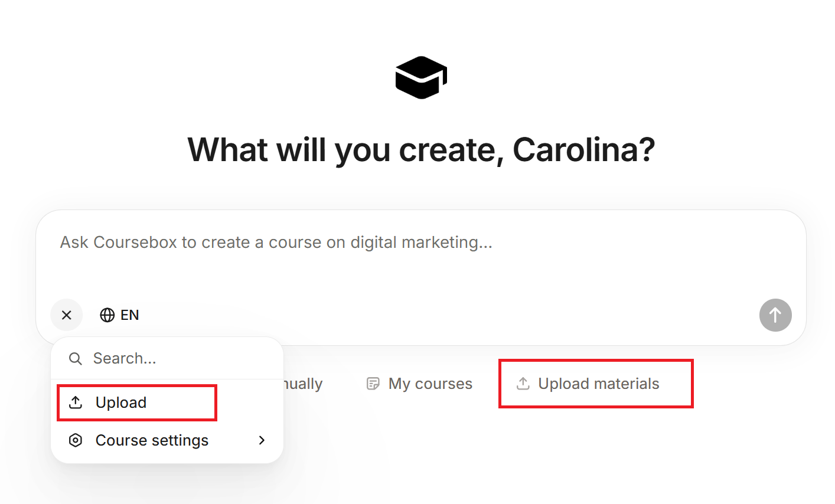Open My courses
This screenshot has width=835, height=504.
pyautogui.click(x=430, y=384)
